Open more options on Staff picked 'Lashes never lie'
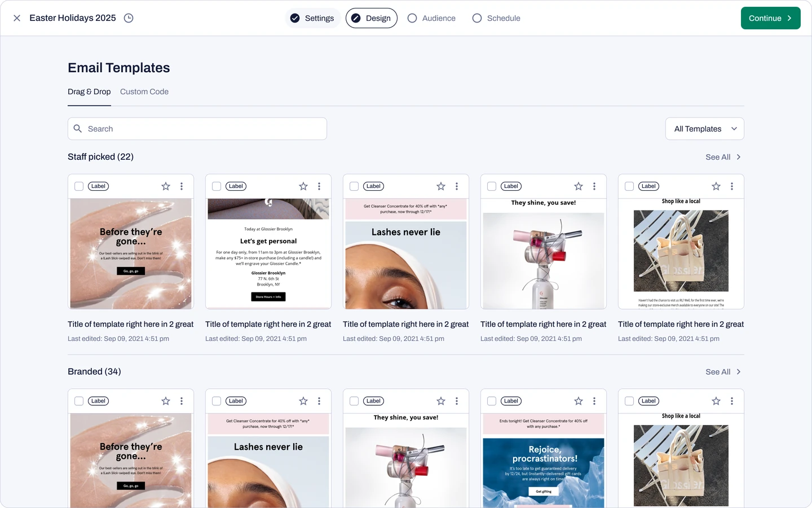 (x=457, y=186)
